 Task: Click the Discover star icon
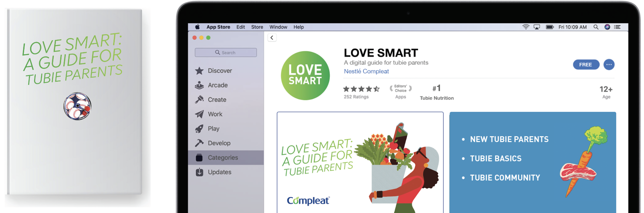[x=199, y=71]
